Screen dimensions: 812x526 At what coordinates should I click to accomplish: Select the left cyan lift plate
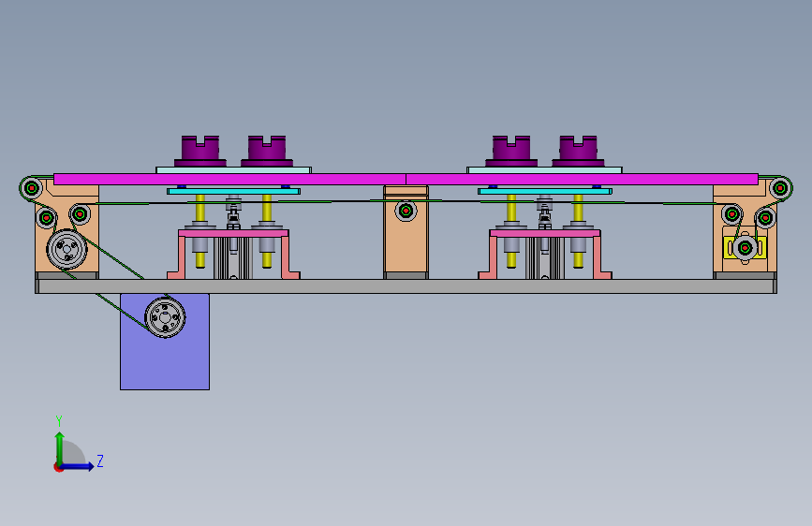(233, 192)
